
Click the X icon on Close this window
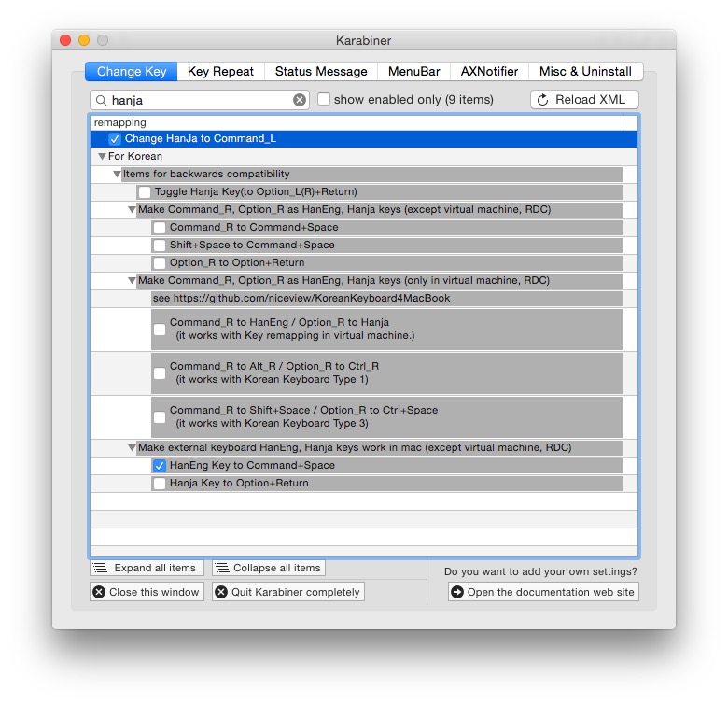click(99, 592)
